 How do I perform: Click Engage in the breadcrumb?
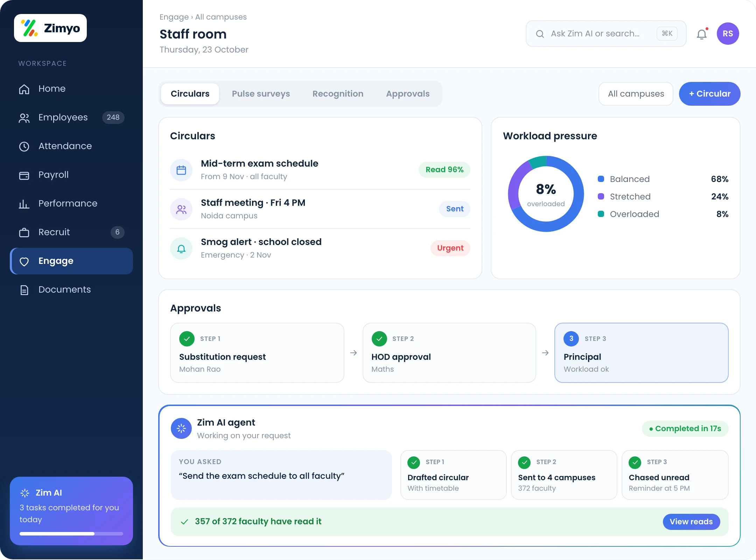[174, 17]
